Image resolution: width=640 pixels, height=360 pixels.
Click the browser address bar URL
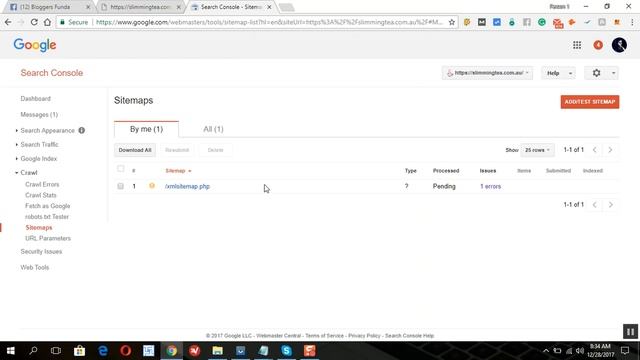point(269,22)
